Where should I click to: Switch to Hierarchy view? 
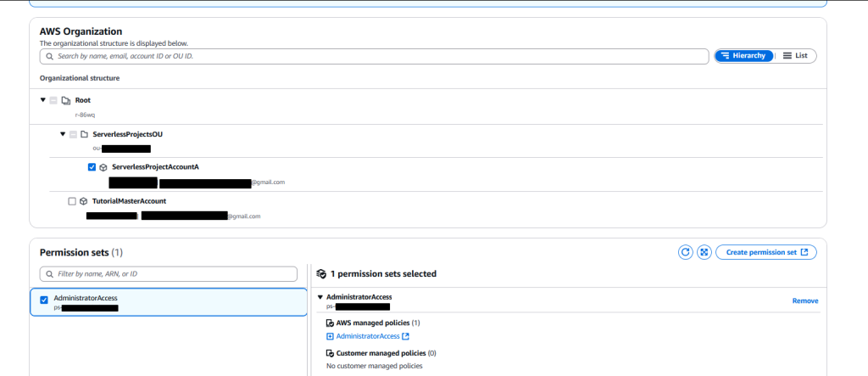[x=743, y=56]
